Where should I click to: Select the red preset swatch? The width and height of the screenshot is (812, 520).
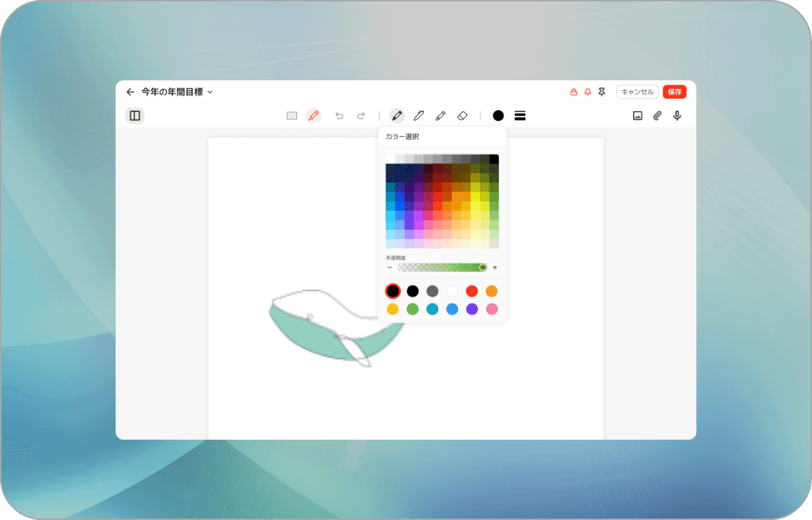pyautogui.click(x=472, y=291)
